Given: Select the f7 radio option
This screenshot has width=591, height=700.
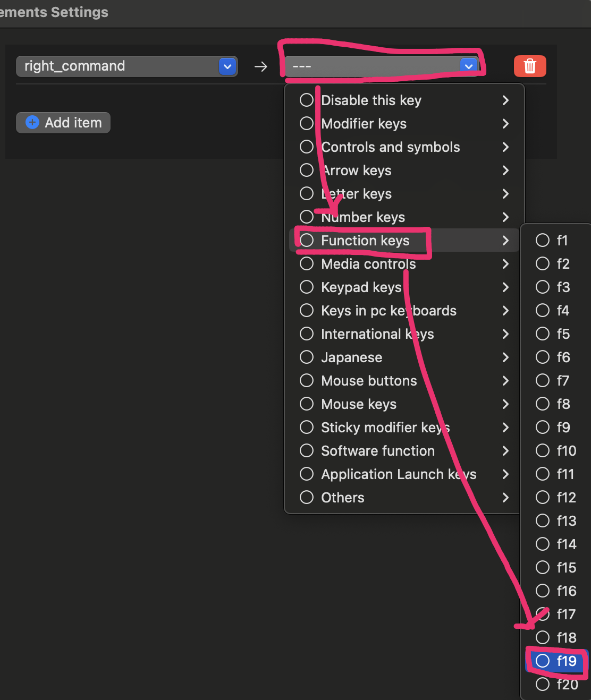Looking at the screenshot, I should click(543, 381).
